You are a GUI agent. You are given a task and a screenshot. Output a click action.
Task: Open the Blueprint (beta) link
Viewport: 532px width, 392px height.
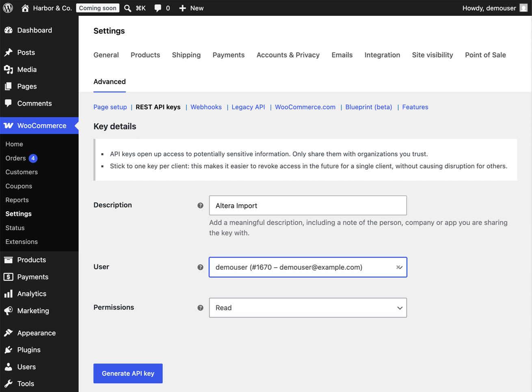pyautogui.click(x=369, y=107)
